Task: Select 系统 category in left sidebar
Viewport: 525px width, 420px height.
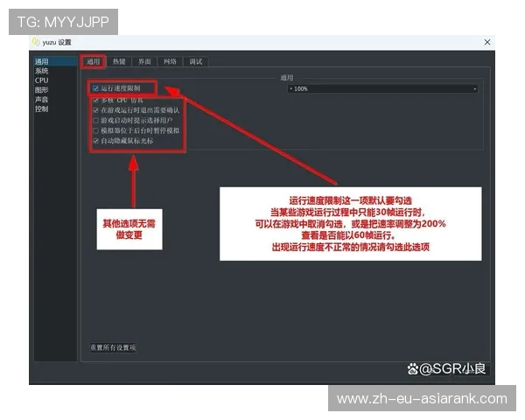Action: (55, 71)
